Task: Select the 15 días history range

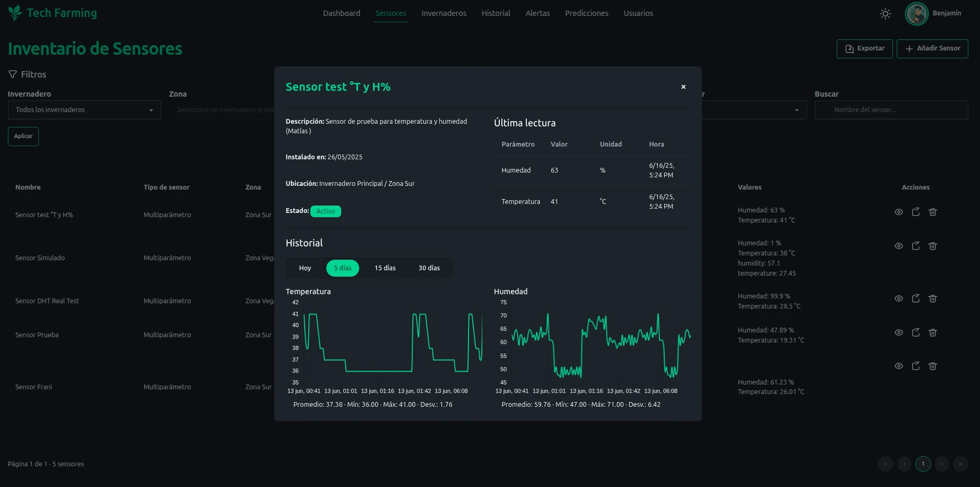Action: click(x=385, y=268)
